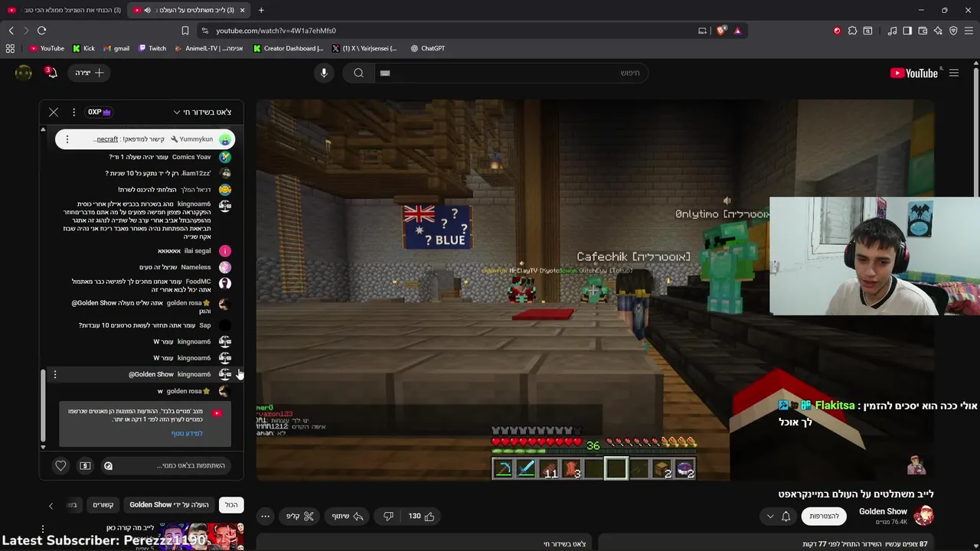Join the channel via הצטרפות button
This screenshot has height=551, width=980.
pos(824,516)
